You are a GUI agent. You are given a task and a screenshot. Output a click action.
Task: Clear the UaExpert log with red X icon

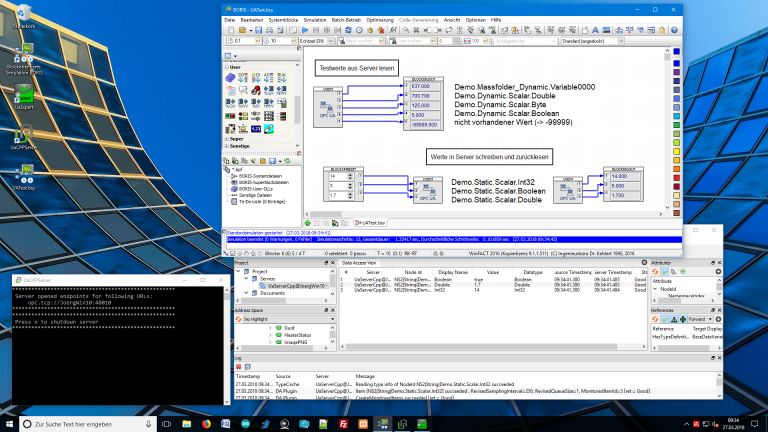tap(239, 367)
